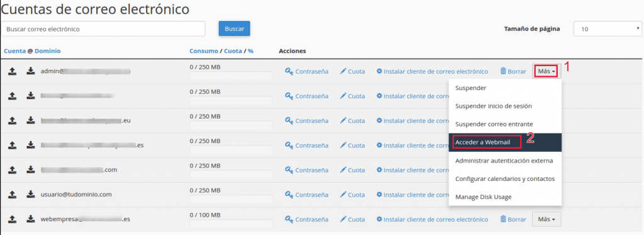Click the Dominio column header link
This screenshot has width=644, height=235.
[48, 51]
